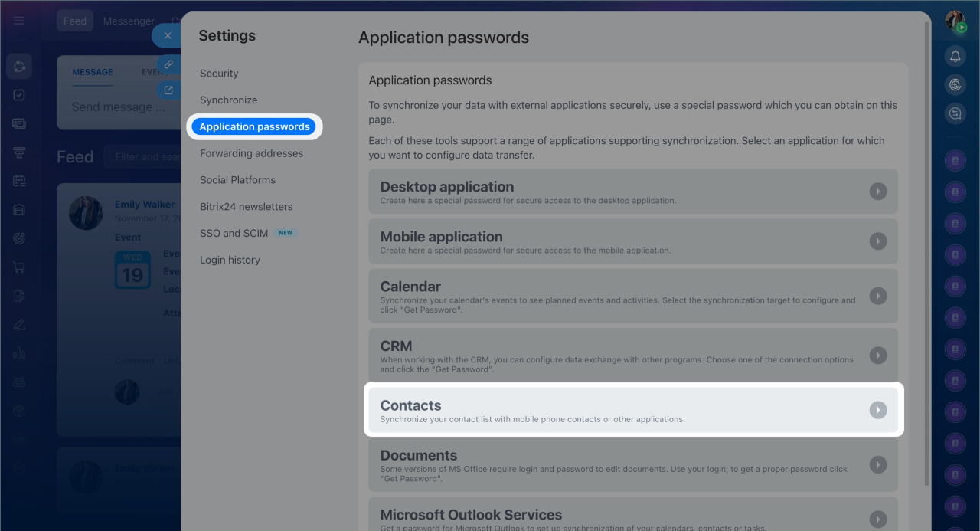The width and height of the screenshot is (980, 531).
Task: Expand the Contacts section arrow
Action: tap(878, 410)
